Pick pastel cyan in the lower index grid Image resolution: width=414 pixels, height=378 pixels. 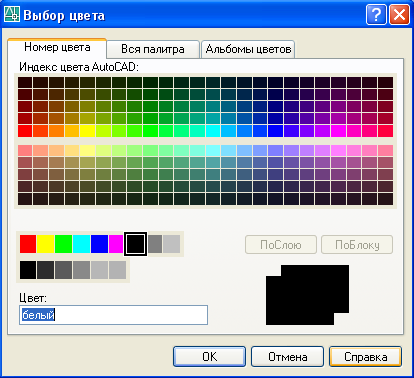[x=213, y=151]
